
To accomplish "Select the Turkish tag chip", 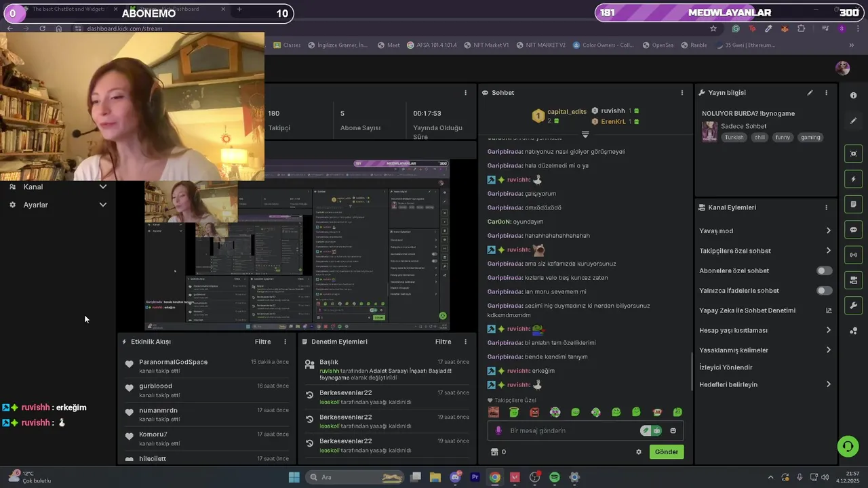I will click(734, 138).
